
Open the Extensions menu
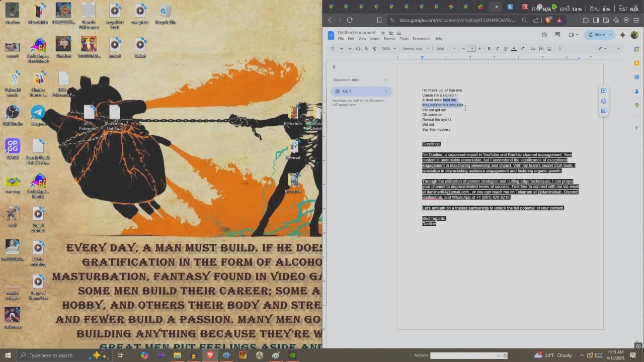tap(421, 39)
